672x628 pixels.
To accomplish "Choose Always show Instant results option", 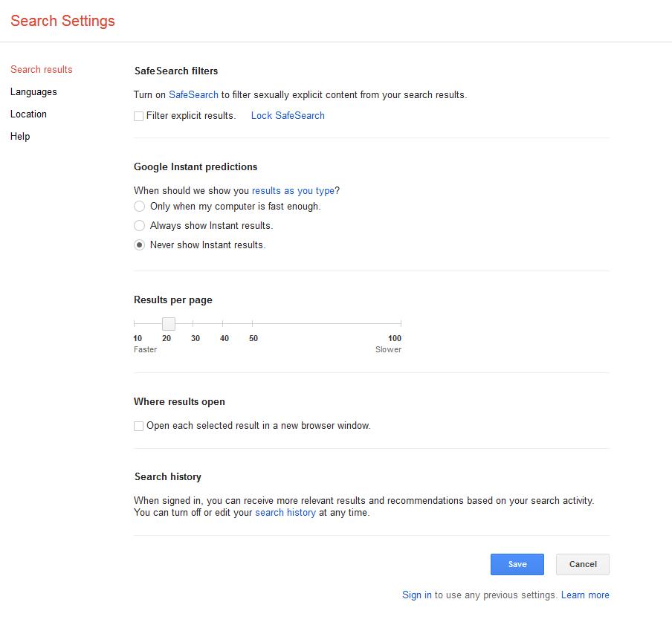I will pos(139,225).
